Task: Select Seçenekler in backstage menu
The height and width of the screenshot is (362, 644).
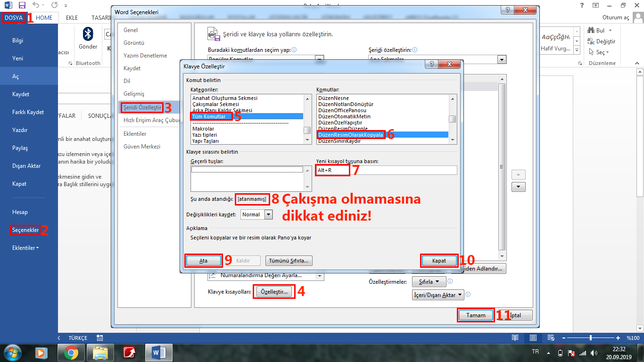Action: click(x=25, y=230)
